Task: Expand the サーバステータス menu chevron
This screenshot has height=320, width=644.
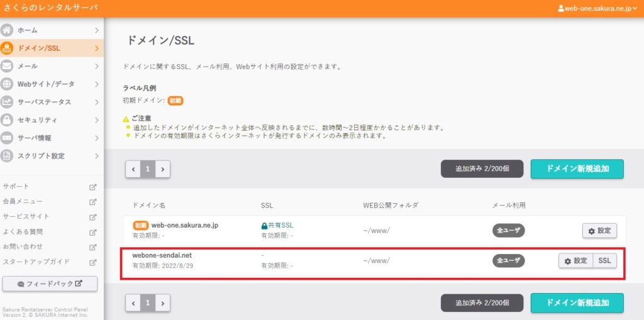Action: tap(96, 102)
